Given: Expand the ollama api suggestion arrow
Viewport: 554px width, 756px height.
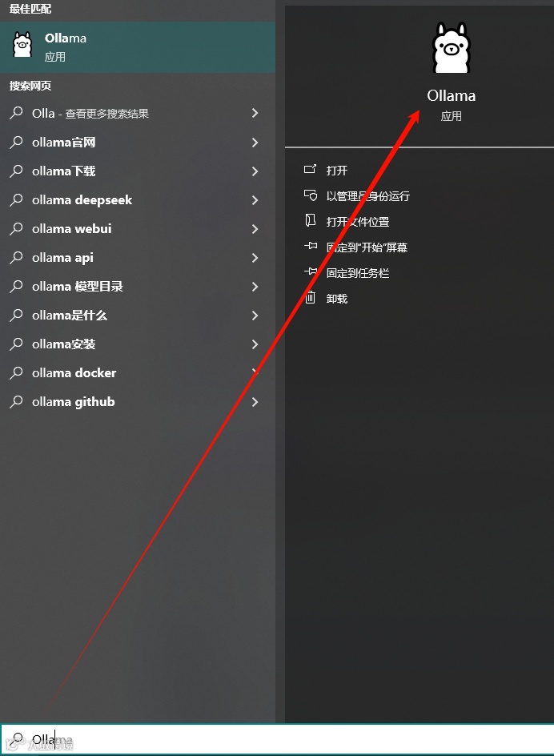Looking at the screenshot, I should coord(255,257).
